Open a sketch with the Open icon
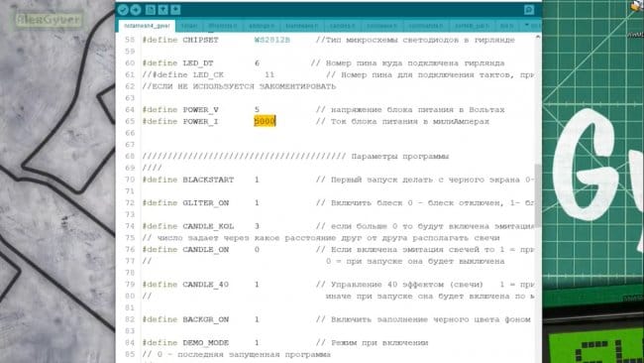644x363 pixels. pyautogui.click(x=162, y=10)
